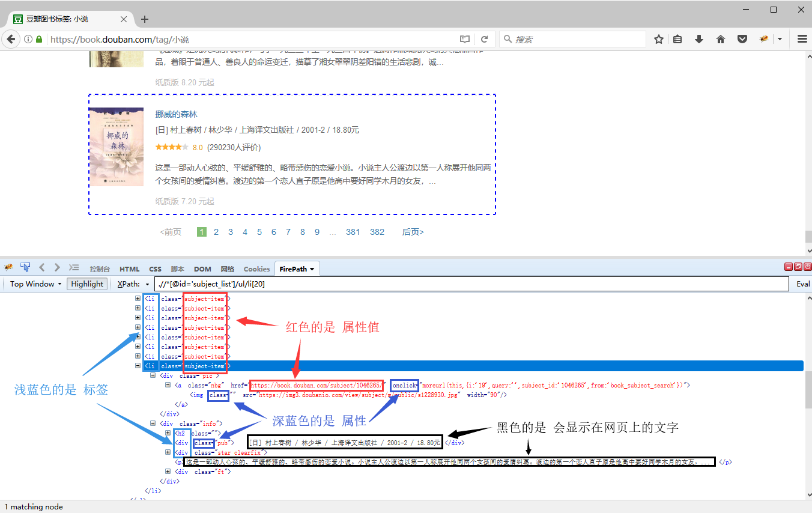Switch to the DOM tab
Screen dimensions: 812x513
tap(202, 269)
